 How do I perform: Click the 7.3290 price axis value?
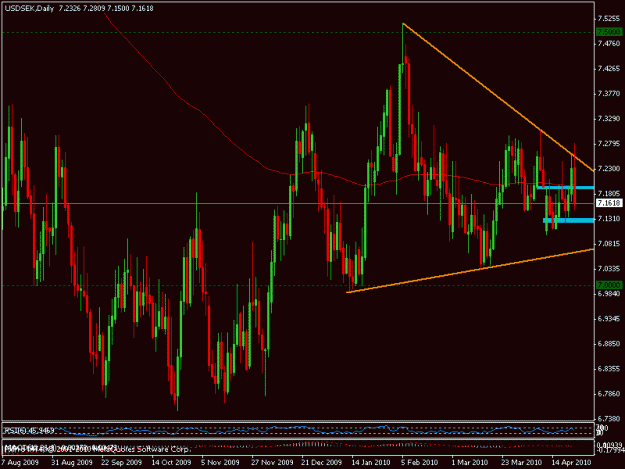609,118
